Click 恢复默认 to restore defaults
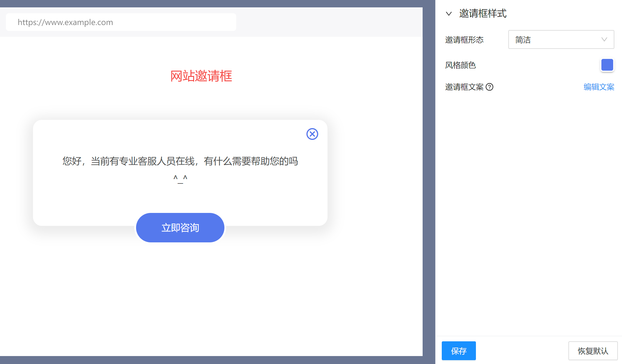The image size is (622, 364). point(593,351)
